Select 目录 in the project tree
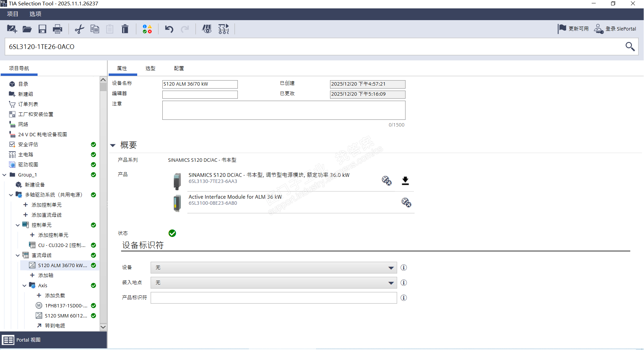 point(23,84)
